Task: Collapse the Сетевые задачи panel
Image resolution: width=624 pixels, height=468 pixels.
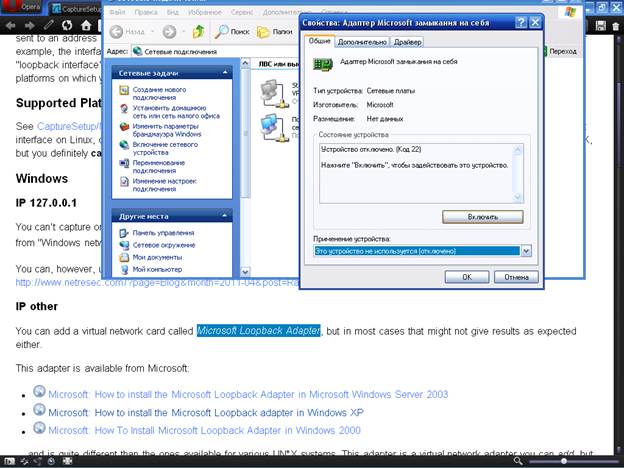Action: click(225, 73)
